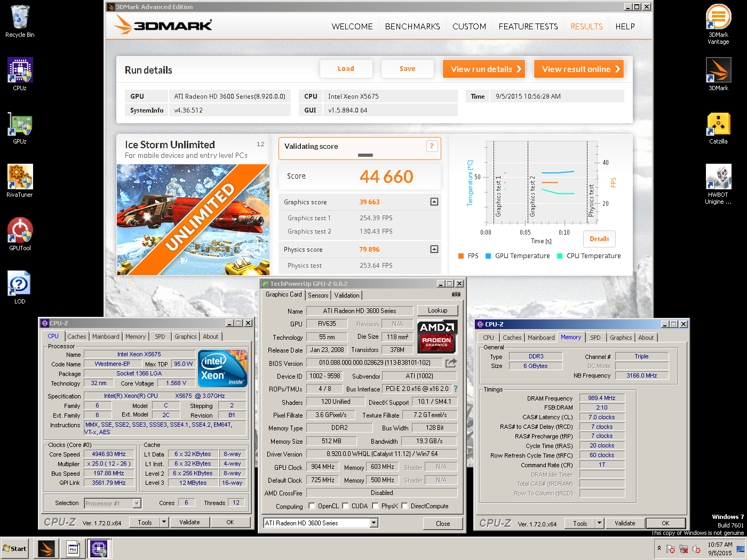Collapse Physics score section
This screenshot has height=560, width=747.
[x=434, y=249]
